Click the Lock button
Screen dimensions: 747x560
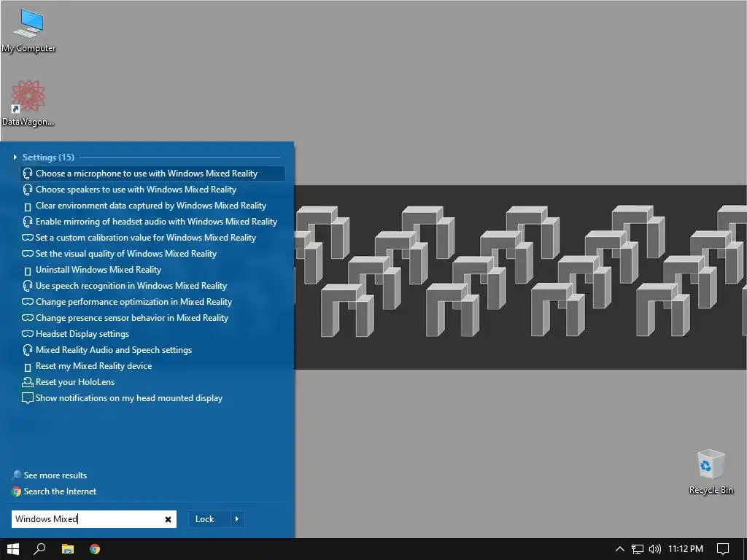click(209, 519)
